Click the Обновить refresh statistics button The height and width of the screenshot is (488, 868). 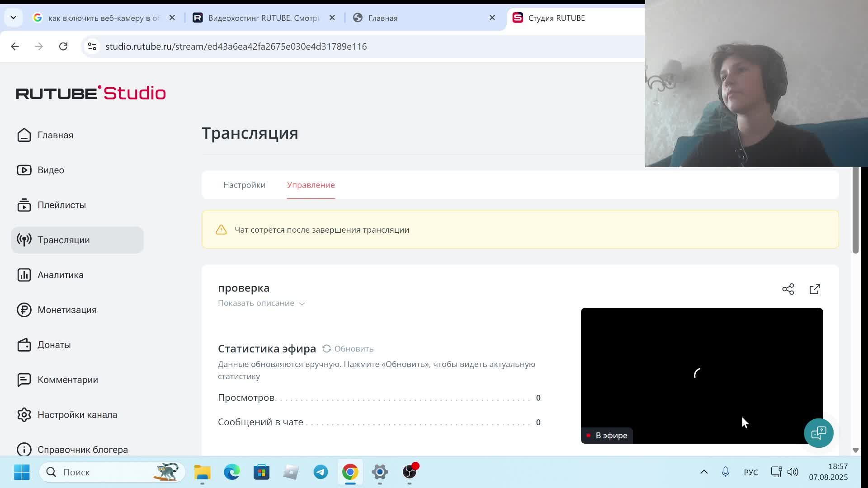348,349
